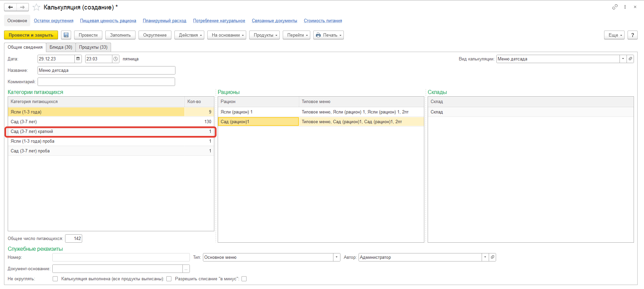Image resolution: width=644 pixels, height=289 pixels.
Task: Switch to the Продукты (33) tab
Action: click(93, 47)
